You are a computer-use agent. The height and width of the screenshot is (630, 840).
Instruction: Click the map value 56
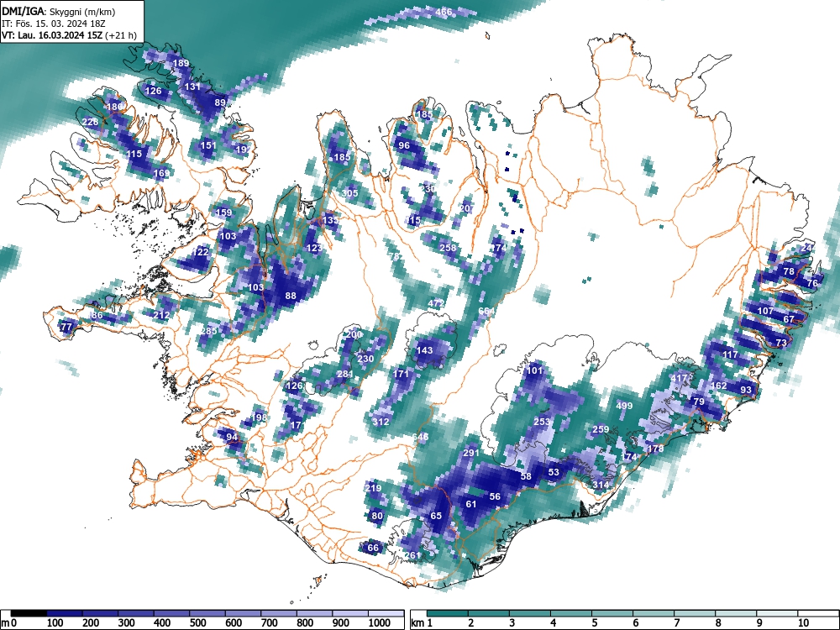tap(495, 496)
